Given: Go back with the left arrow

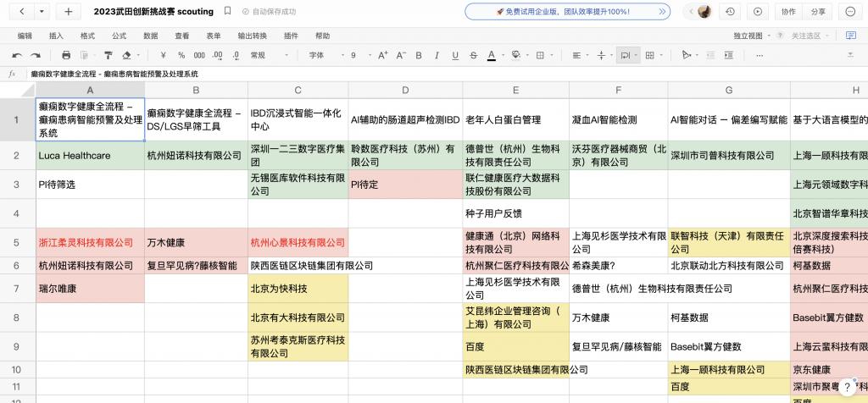Looking at the screenshot, I should 23,12.
